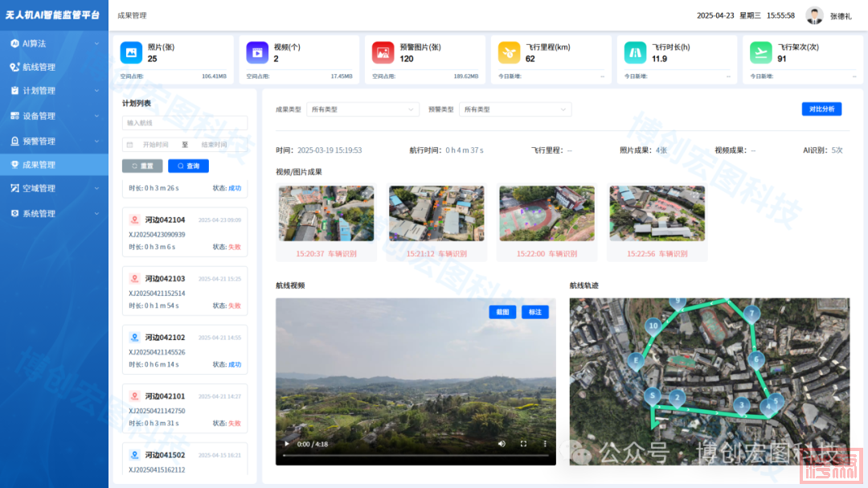Play the route video
868x488 pixels.
click(286, 444)
